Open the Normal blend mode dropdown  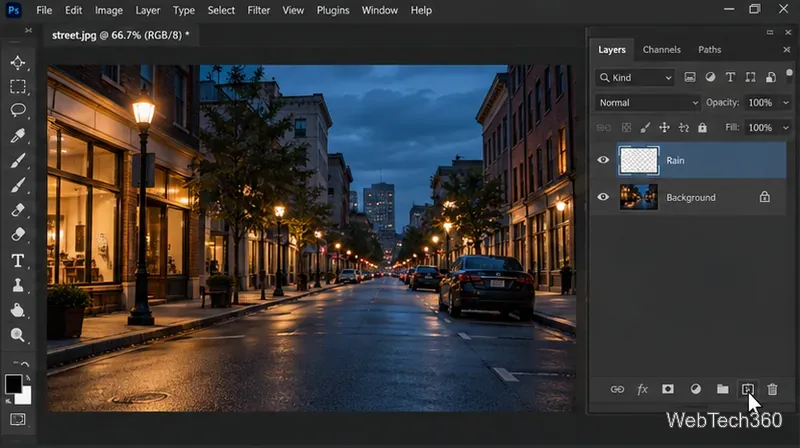point(647,103)
